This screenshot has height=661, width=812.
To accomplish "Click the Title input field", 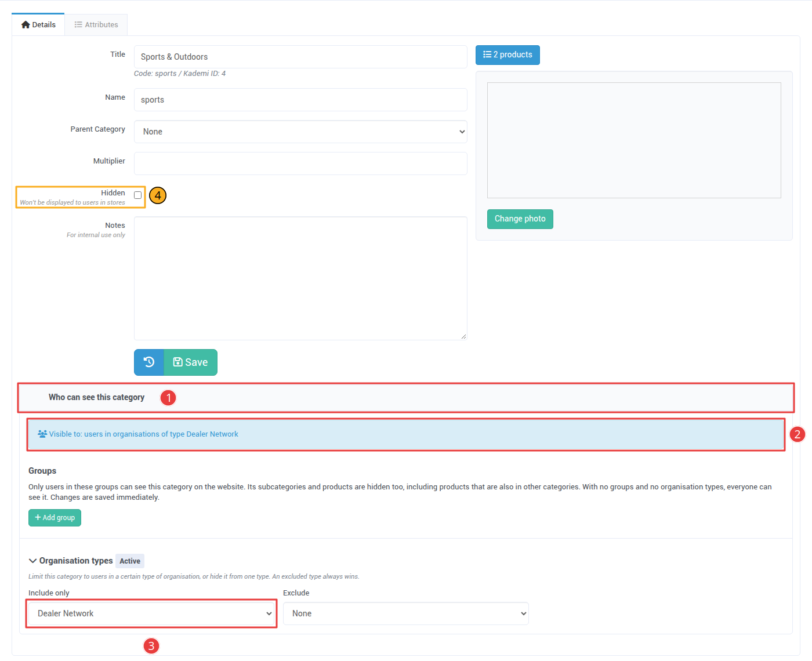I will tap(300, 57).
